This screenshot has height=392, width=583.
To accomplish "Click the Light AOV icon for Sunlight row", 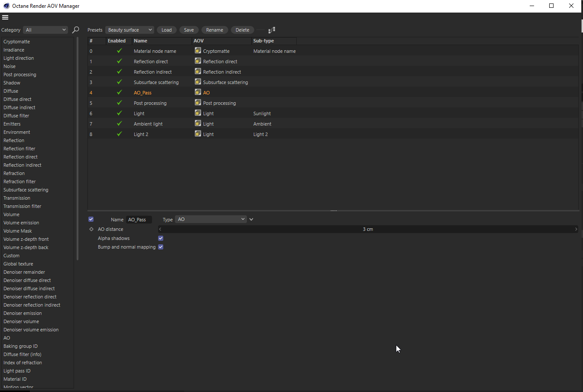I will [198, 113].
